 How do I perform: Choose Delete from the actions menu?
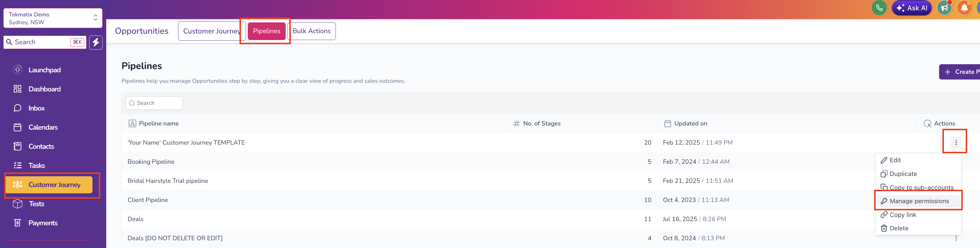pyautogui.click(x=918, y=228)
